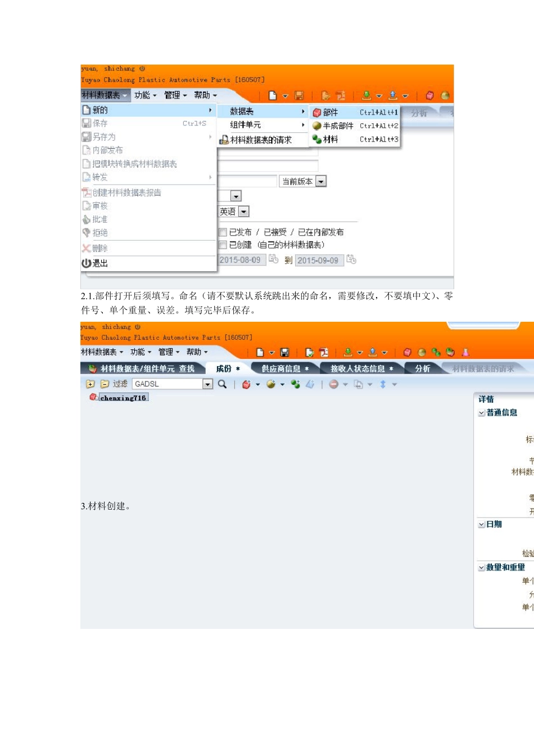Click add material balls icon in tree toolbar
Image resolution: width=534 pixels, height=756 pixels.
coord(296,384)
